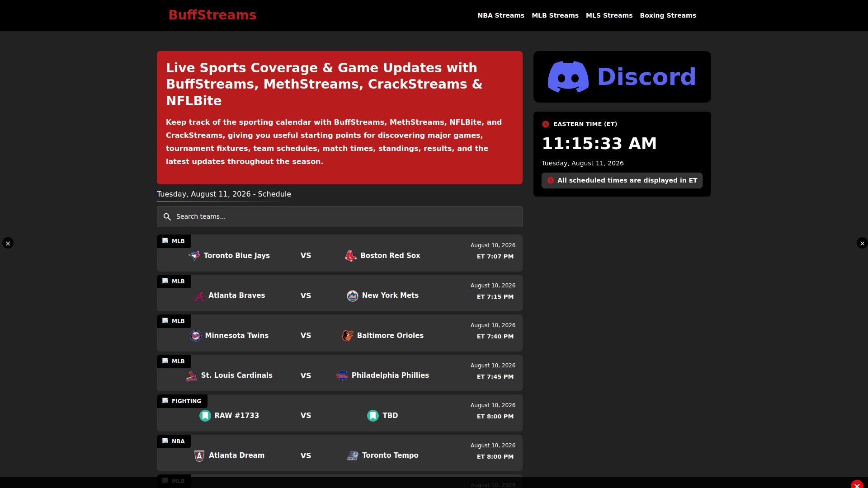Click the ET 7:45 PM game time

pos(495,377)
